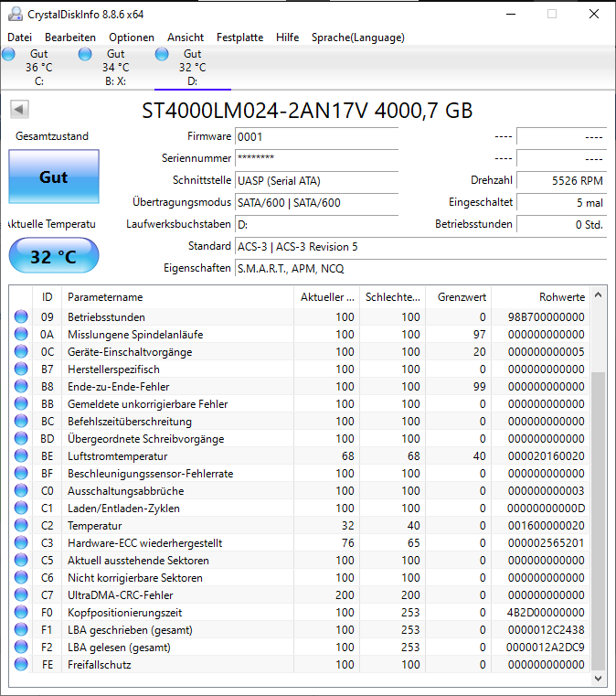
Task: Click the Schnittstelle field UASP (Serial ATA)
Action: (316, 181)
